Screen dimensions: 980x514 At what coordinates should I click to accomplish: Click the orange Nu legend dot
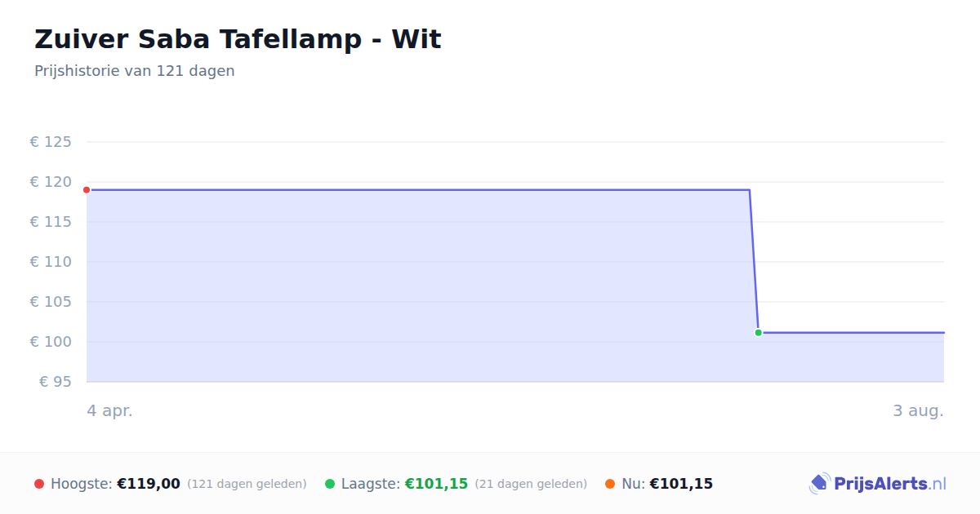[x=610, y=484]
